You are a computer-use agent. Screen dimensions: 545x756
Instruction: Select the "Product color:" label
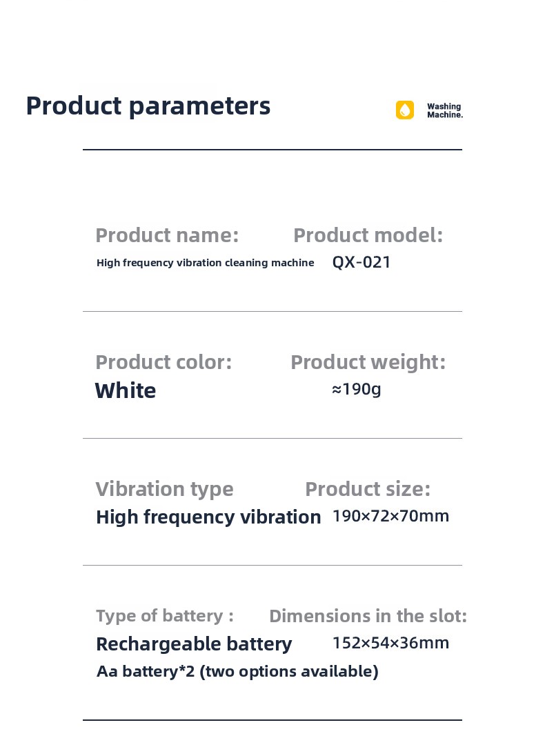coord(163,362)
